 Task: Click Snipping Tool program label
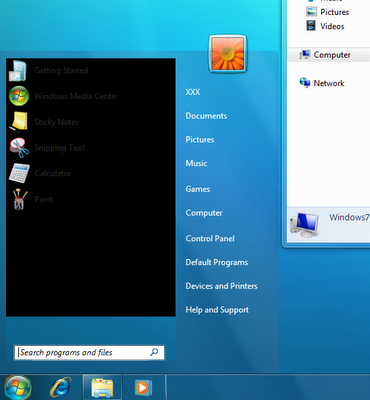60,148
